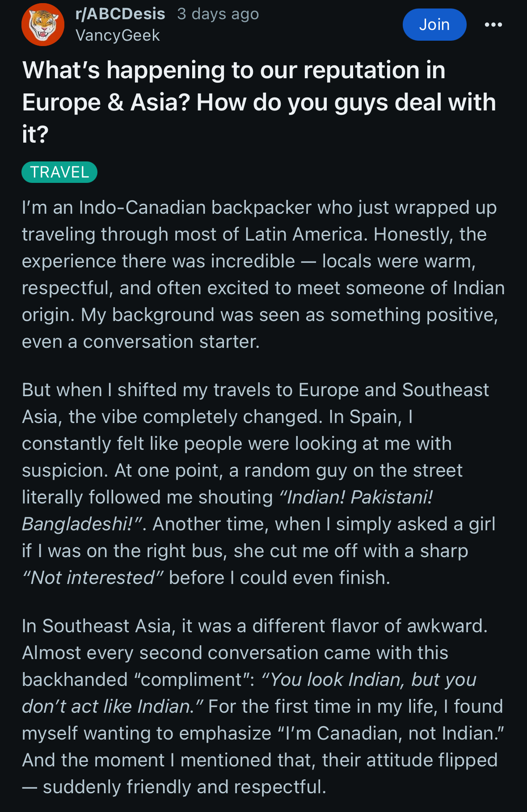Image resolution: width=527 pixels, height=812 pixels.
Task: Tap the "I'm Canadian, not Indian." quote
Action: point(391,733)
